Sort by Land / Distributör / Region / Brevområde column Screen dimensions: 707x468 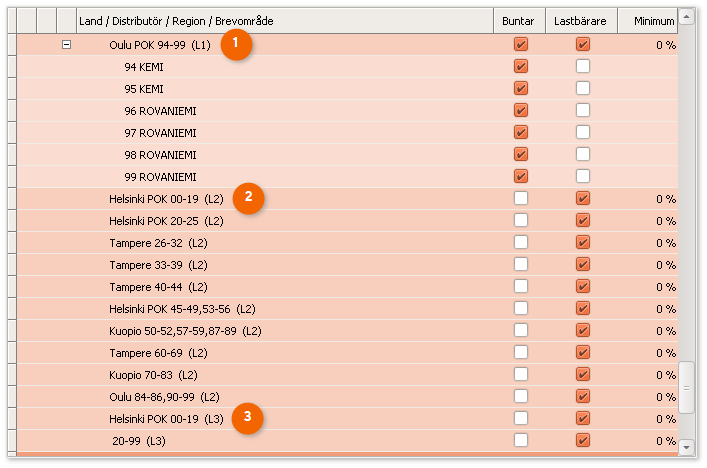pyautogui.click(x=285, y=21)
